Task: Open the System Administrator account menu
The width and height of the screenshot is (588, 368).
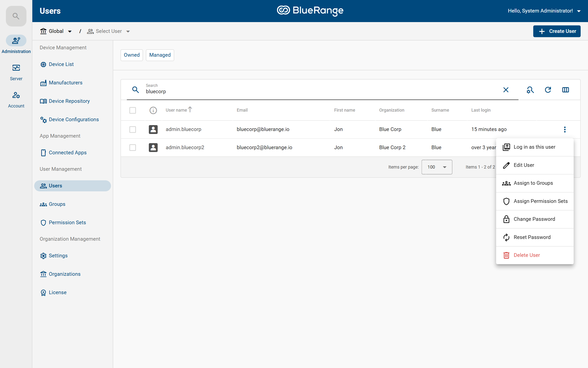Action: [544, 11]
